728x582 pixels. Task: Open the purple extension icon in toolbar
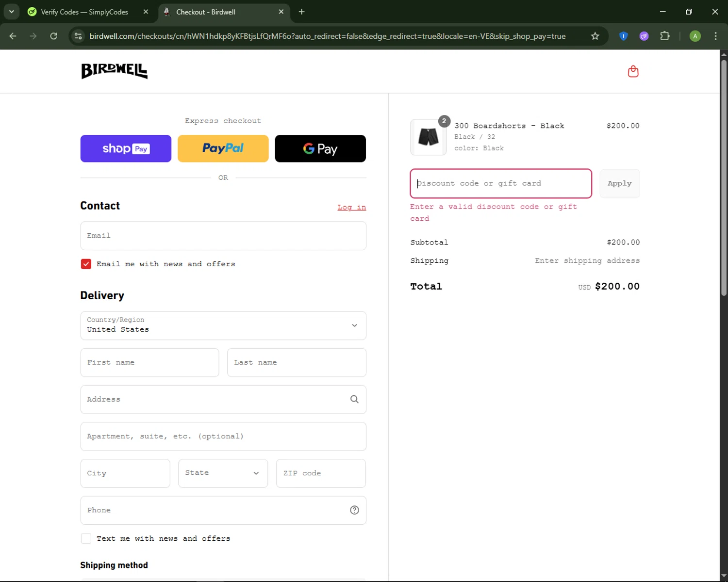tap(644, 36)
